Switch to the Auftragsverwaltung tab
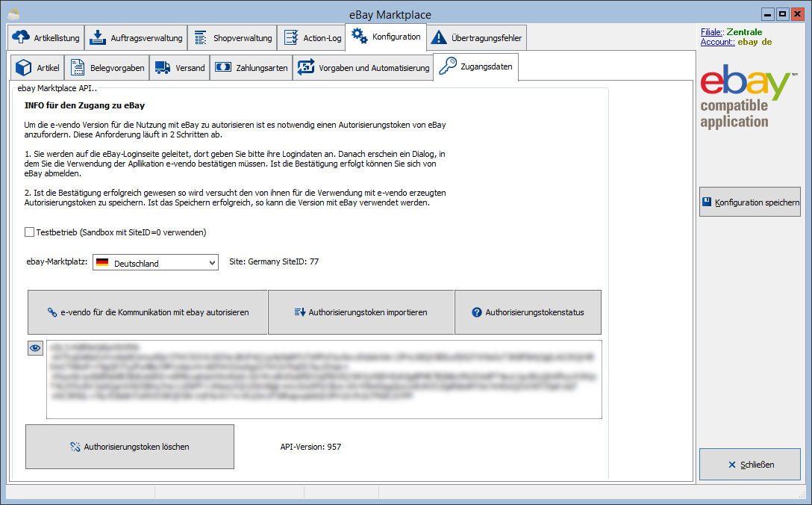Image resolution: width=812 pixels, height=505 pixels. (x=136, y=38)
